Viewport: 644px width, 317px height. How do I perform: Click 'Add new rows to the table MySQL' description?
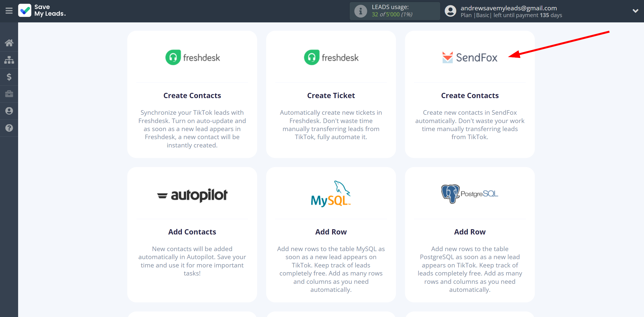click(x=331, y=269)
